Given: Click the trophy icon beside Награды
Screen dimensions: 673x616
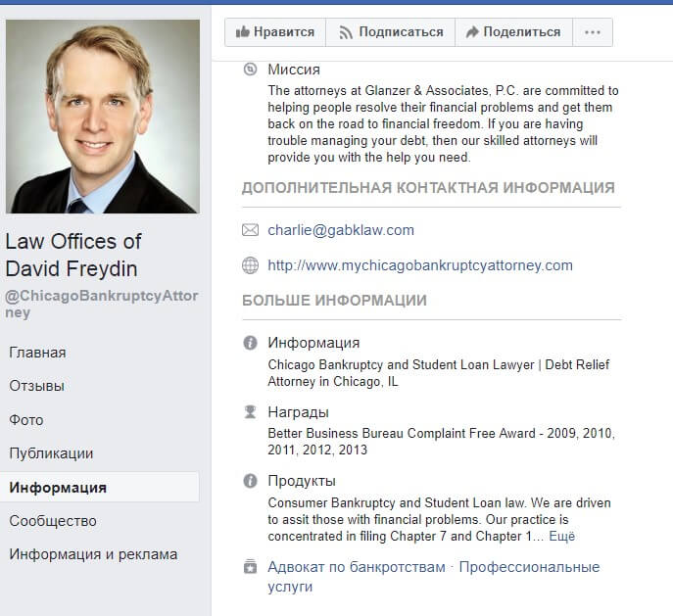Looking at the screenshot, I should 250,412.
